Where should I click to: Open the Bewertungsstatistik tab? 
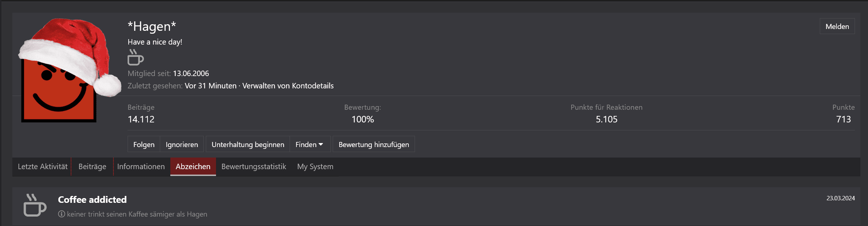(x=254, y=167)
